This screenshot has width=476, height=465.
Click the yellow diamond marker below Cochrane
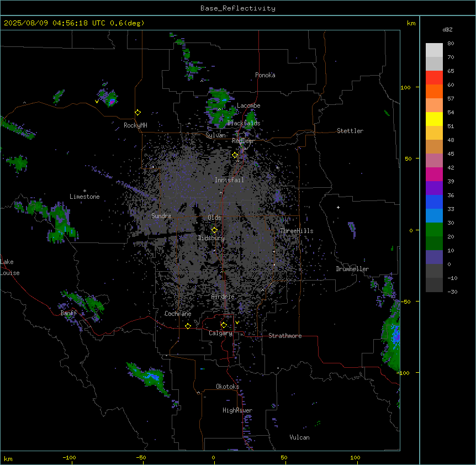(x=188, y=326)
